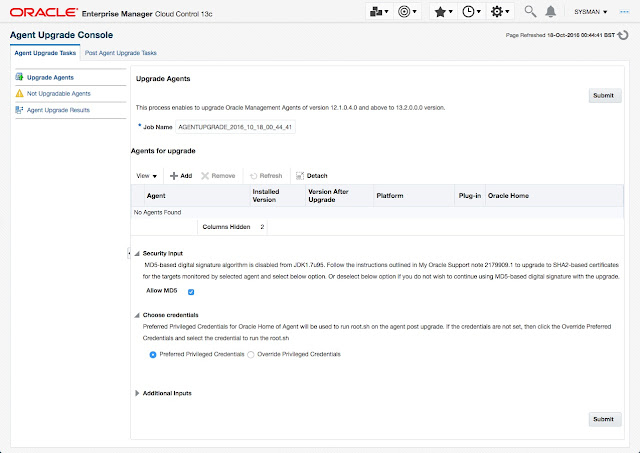Edit the Job Name field
The height and width of the screenshot is (453, 640).
tap(235, 127)
